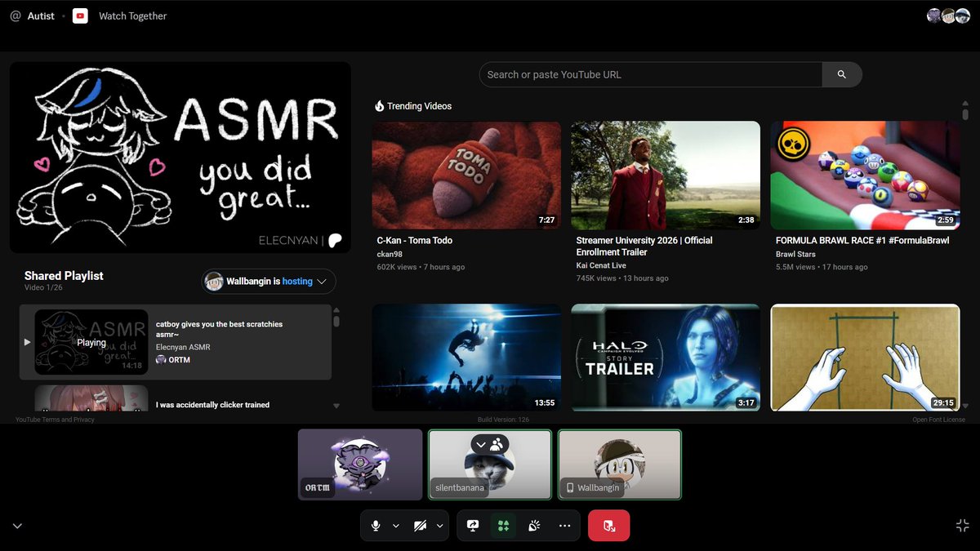Click the Video 1/26 counter text

click(x=43, y=288)
